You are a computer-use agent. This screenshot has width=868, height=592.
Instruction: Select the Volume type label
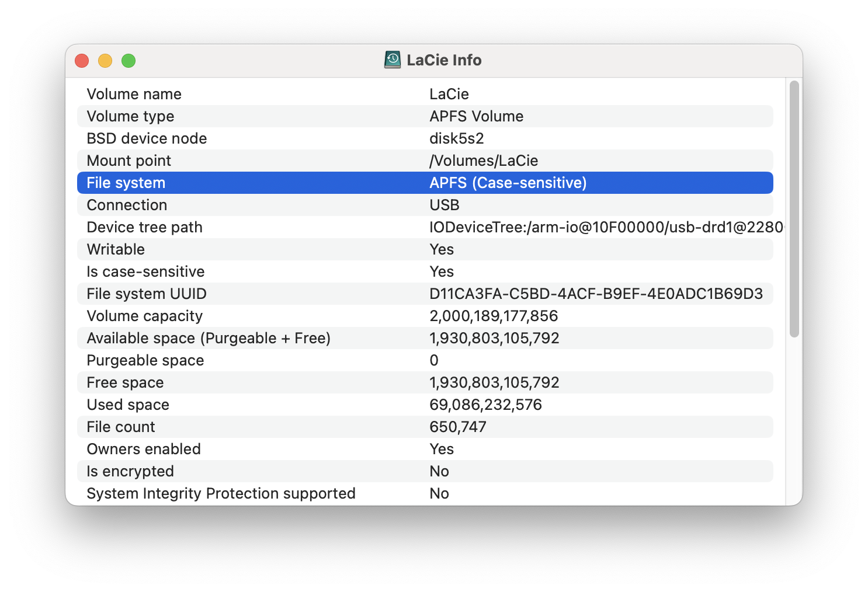130,116
